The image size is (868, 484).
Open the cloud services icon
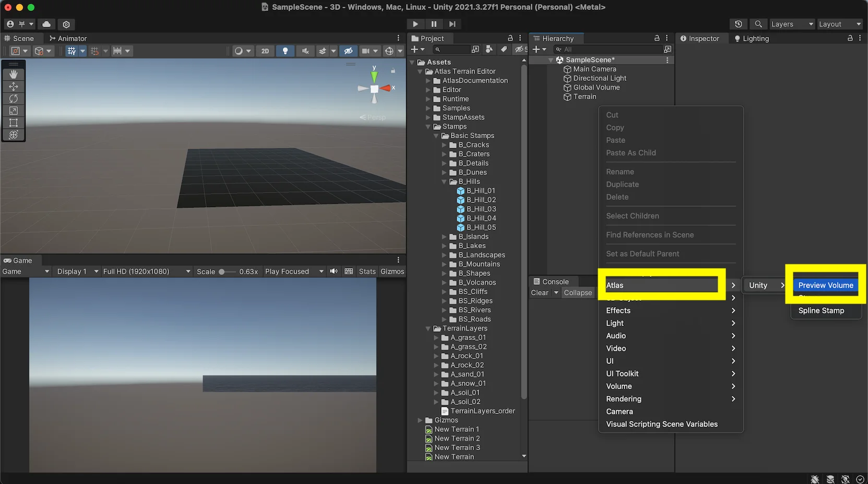tap(46, 24)
